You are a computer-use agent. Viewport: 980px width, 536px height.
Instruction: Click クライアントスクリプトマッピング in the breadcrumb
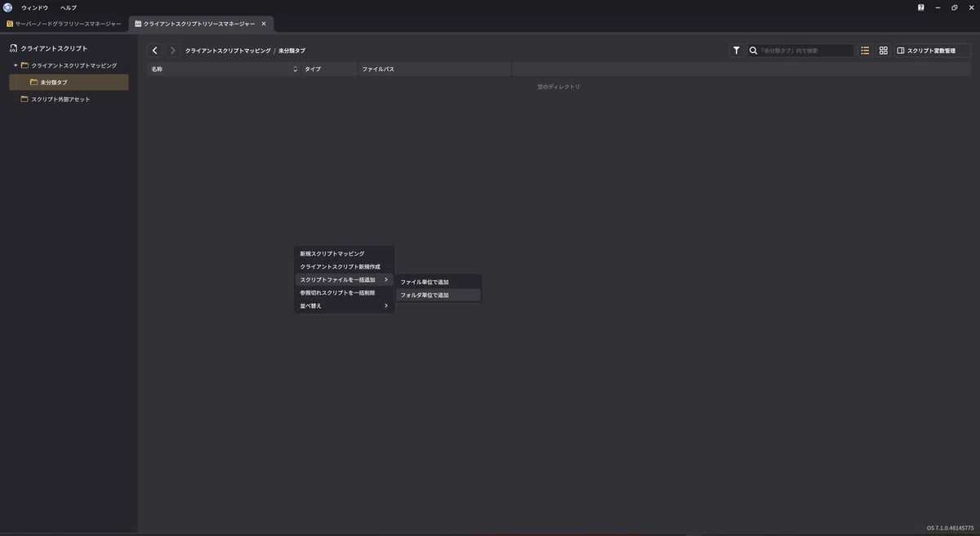click(x=228, y=51)
